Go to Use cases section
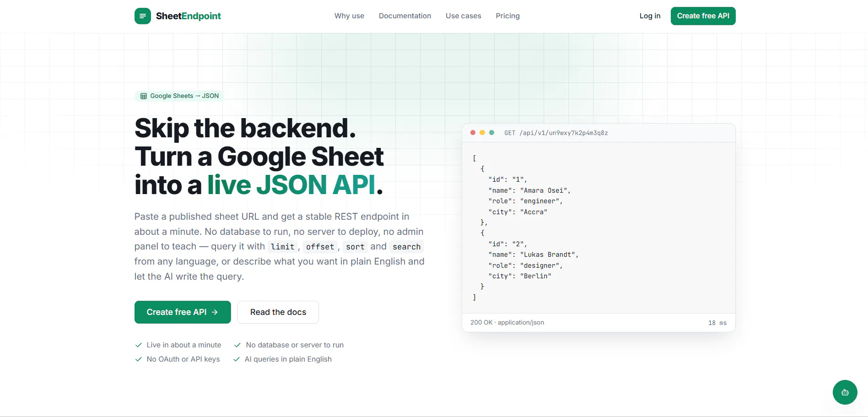868x417 pixels. pyautogui.click(x=464, y=16)
